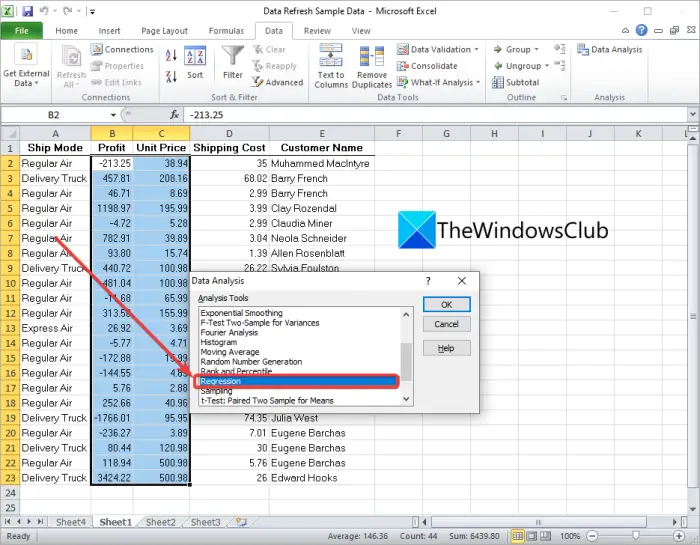
Task: Expand the Name Box dropdown
Action: coord(113,115)
